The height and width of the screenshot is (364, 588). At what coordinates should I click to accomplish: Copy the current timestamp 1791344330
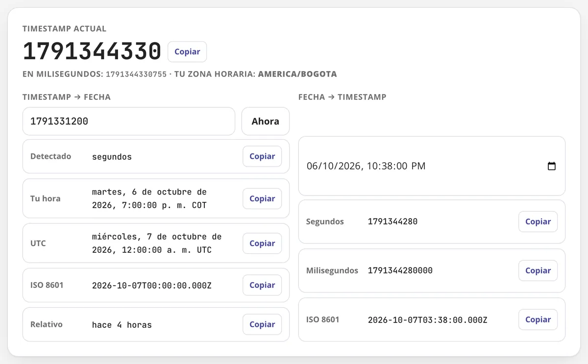pos(187,52)
